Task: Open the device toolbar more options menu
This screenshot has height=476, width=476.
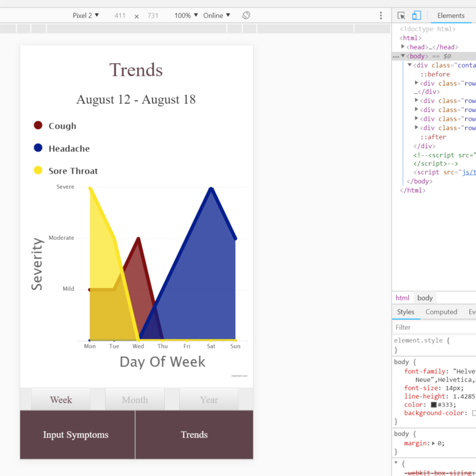Action: [381, 16]
